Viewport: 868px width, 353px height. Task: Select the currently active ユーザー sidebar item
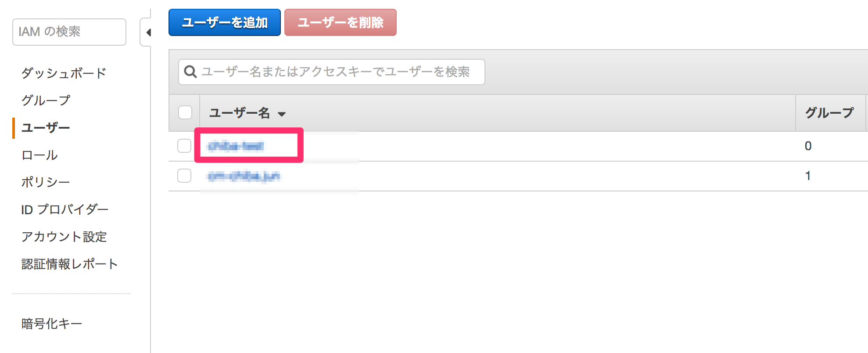[x=46, y=127]
